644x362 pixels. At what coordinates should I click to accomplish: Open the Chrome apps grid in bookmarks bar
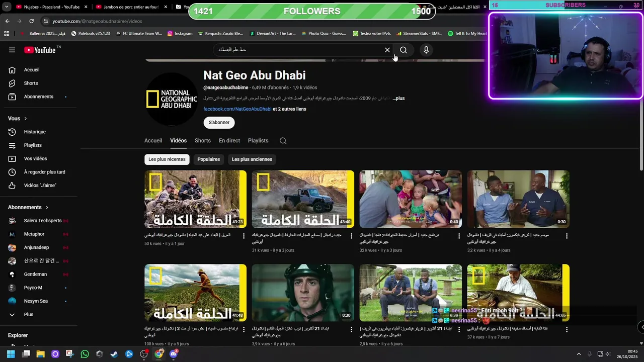click(x=7, y=34)
